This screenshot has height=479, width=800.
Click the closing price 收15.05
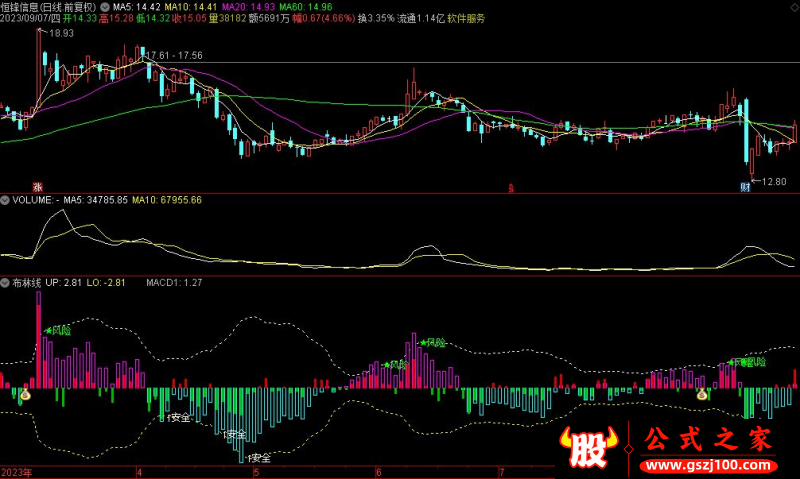point(189,18)
